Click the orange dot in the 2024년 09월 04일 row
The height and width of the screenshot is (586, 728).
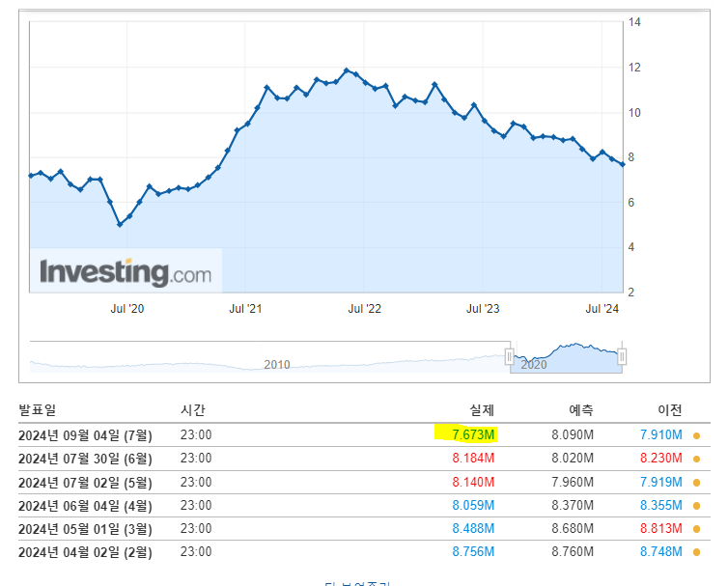pyautogui.click(x=696, y=435)
